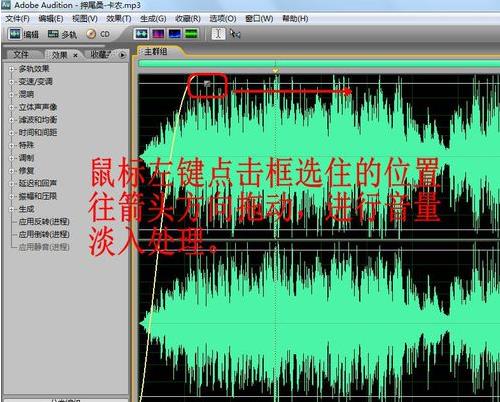Open the 效果(T) menu
The image size is (500, 402).
coord(119,19)
